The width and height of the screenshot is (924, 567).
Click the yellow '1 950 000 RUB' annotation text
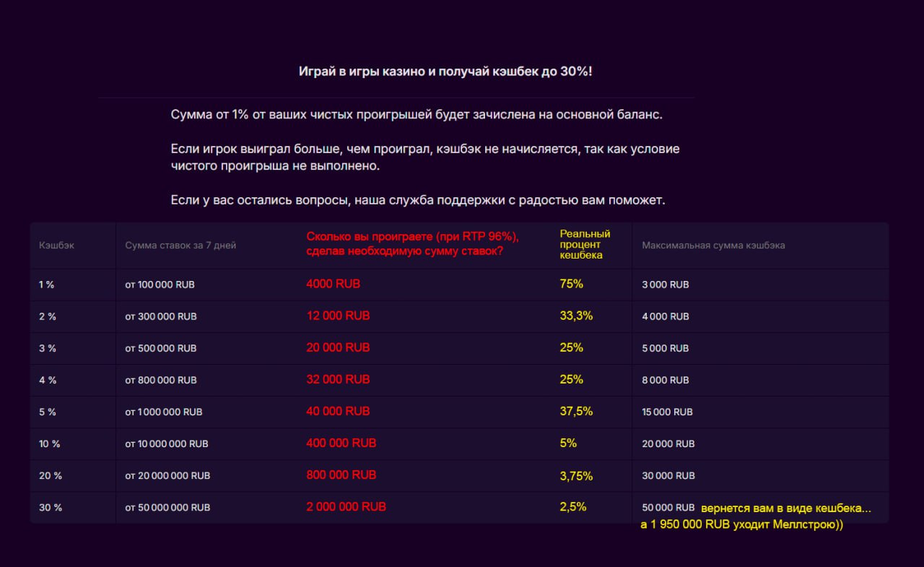tap(741, 525)
